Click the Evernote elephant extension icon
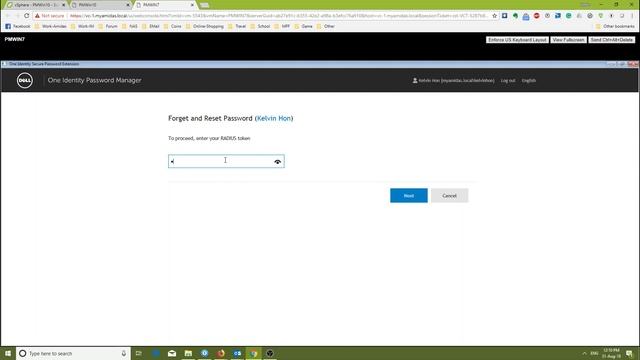 [516, 16]
